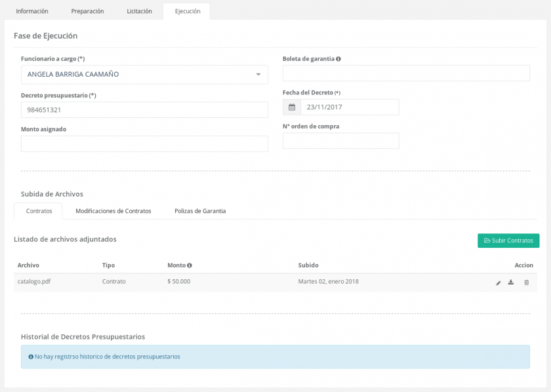
Task: Click the Decreto presupuestario field showing 984651321
Action: tap(144, 109)
